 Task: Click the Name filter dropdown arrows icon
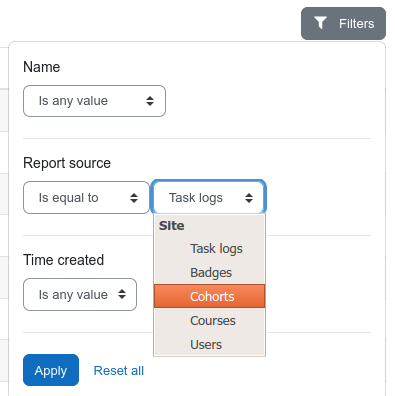[150, 101]
